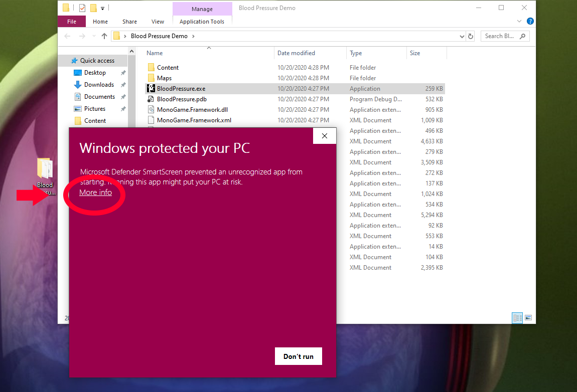Open Documents in navigation pane
The height and width of the screenshot is (392, 577).
99,97
